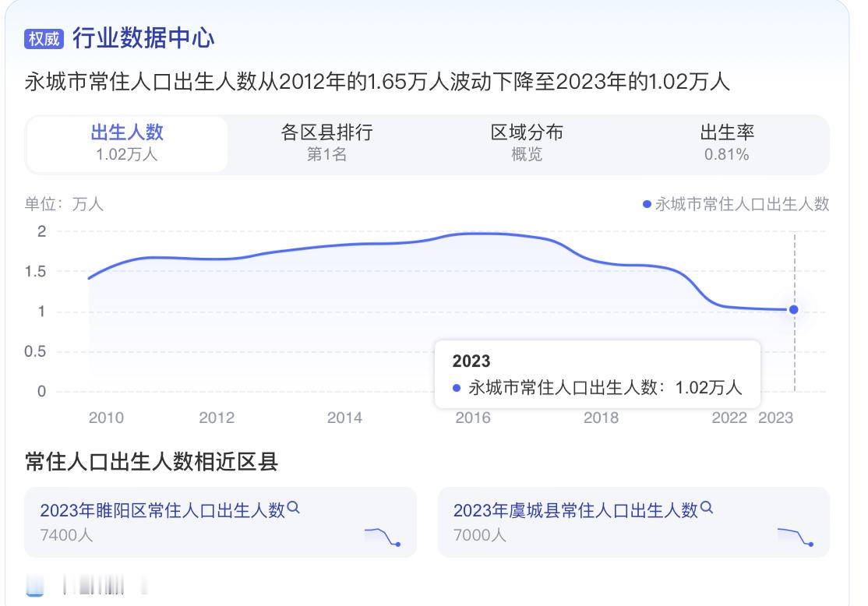Open the 行业数据中心 title link
The image size is (868, 606).
143,37
